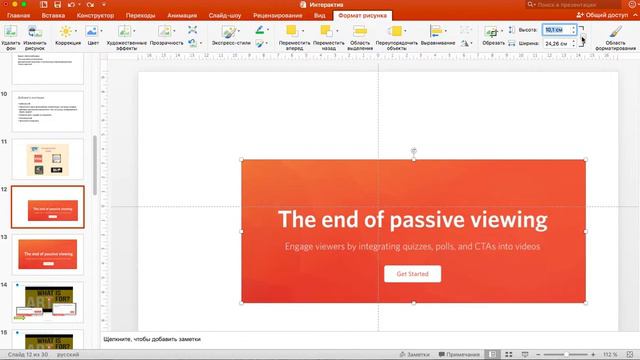Switch to the Главная (Home) tab
640x360 pixels.
point(19,16)
